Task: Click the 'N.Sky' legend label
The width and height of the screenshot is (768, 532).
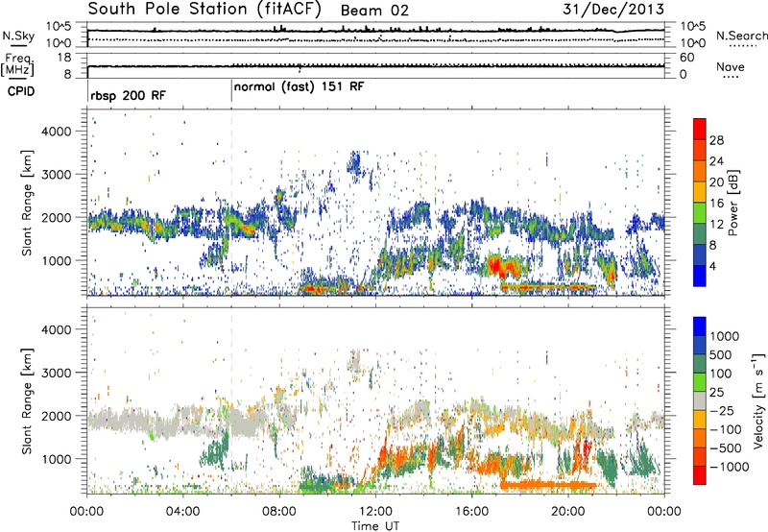Action: pos(18,36)
